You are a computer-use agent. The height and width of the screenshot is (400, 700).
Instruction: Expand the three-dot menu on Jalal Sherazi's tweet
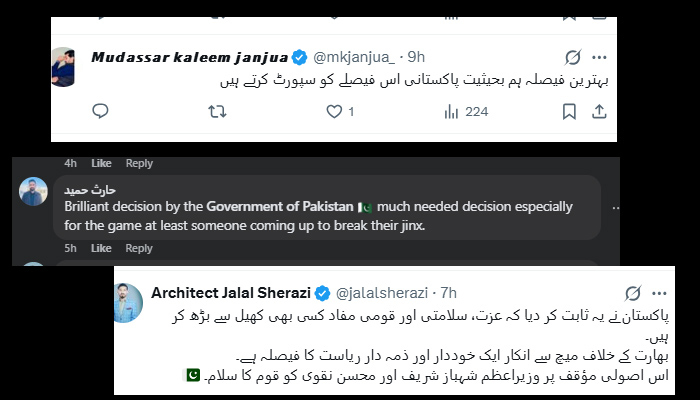658,293
